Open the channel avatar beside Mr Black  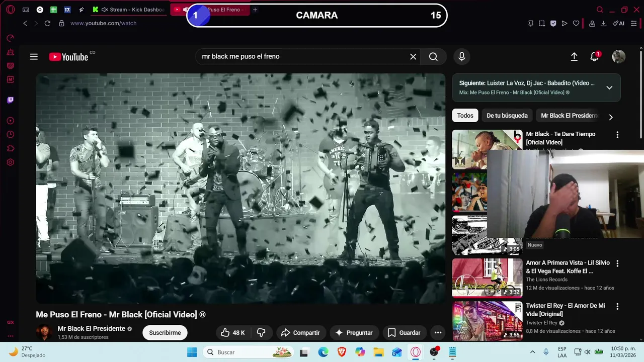coord(44,332)
